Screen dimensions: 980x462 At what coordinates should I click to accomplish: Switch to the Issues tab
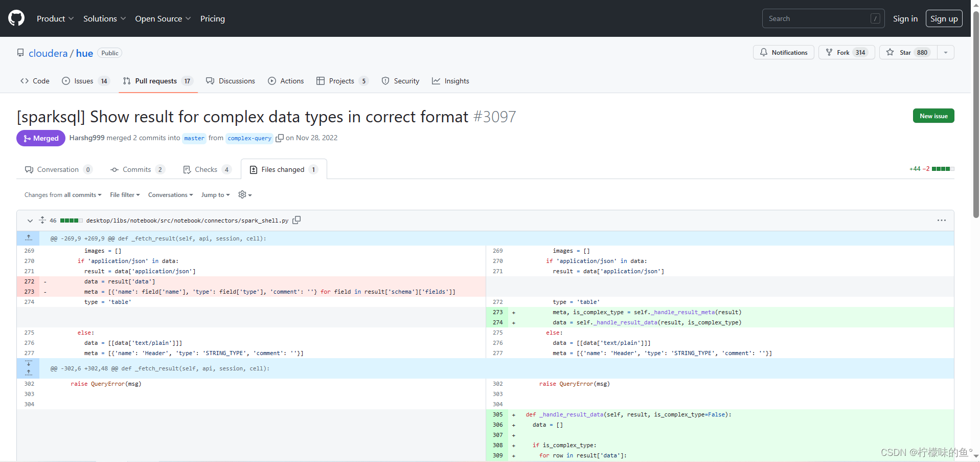click(x=85, y=81)
